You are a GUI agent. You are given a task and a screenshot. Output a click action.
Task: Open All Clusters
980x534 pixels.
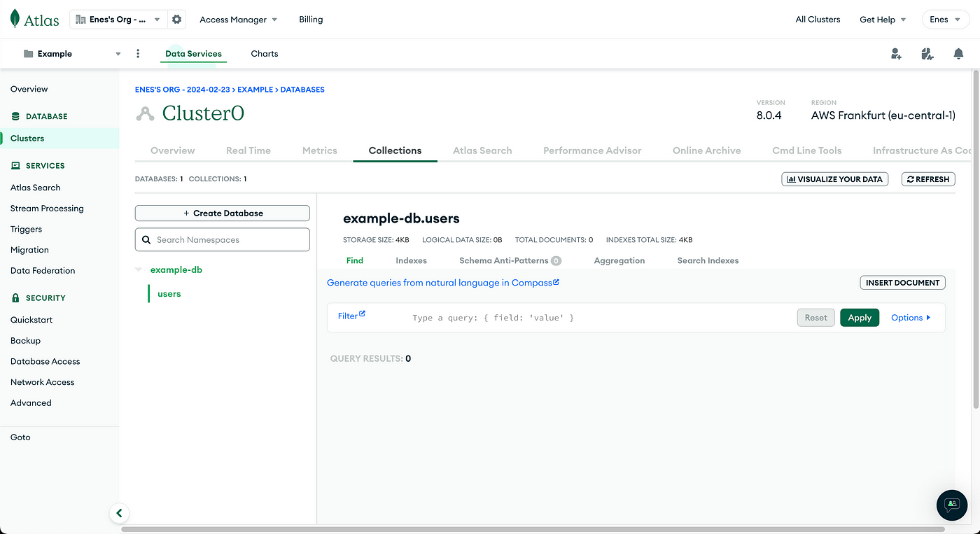click(x=818, y=20)
